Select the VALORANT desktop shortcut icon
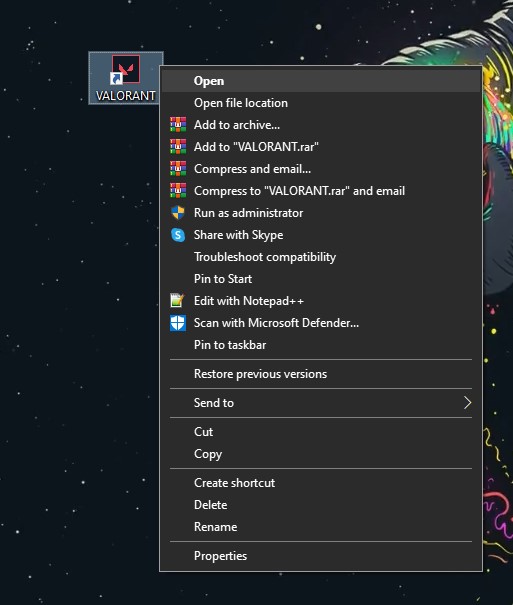This screenshot has width=513, height=605. tap(126, 78)
